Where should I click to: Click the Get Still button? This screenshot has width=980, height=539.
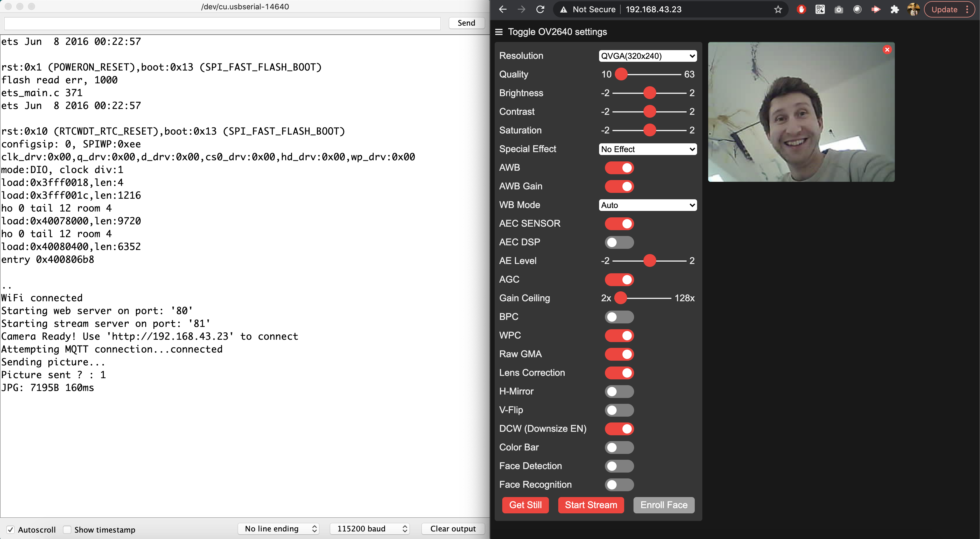point(526,505)
